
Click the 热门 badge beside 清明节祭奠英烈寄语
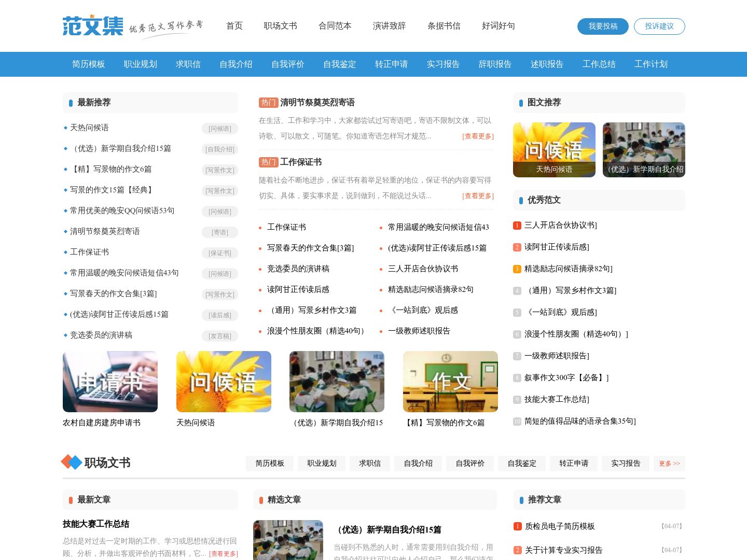[x=268, y=103]
